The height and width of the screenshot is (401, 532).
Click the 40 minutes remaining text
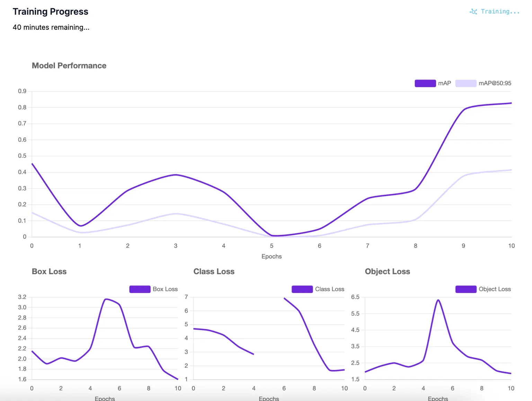coord(51,27)
